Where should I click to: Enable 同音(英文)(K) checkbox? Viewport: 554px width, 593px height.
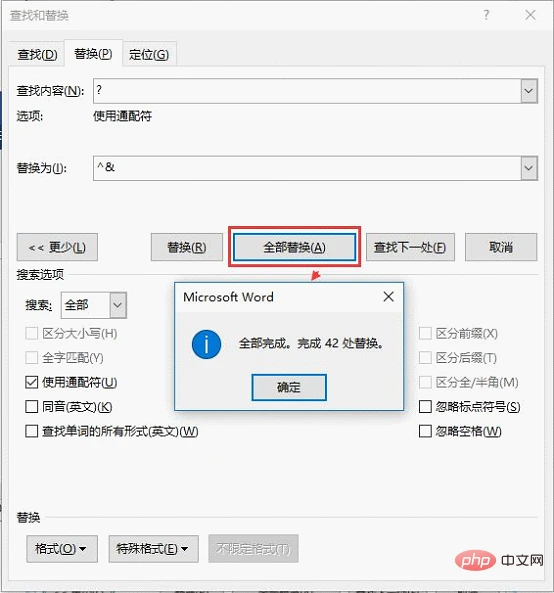click(31, 407)
